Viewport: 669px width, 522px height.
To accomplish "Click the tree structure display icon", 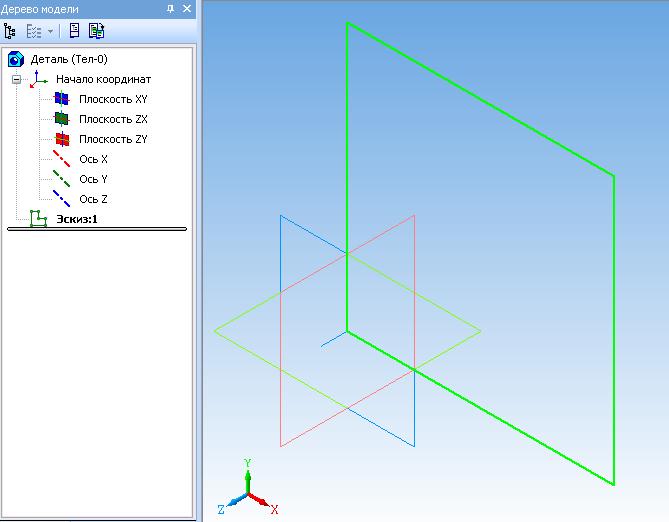I will click(x=9, y=31).
